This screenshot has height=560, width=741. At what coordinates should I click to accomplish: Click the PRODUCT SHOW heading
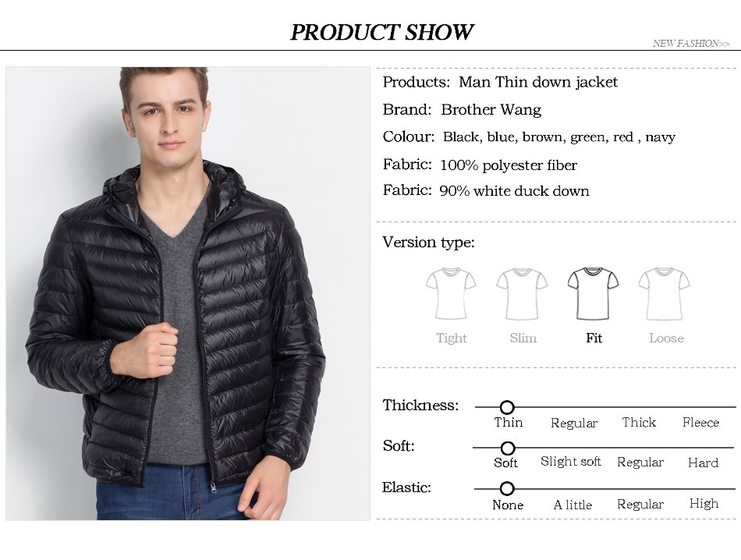pyautogui.click(x=381, y=32)
